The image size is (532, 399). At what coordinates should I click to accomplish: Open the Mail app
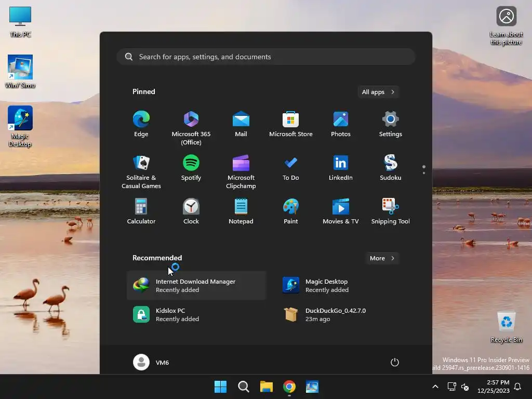[x=241, y=124]
